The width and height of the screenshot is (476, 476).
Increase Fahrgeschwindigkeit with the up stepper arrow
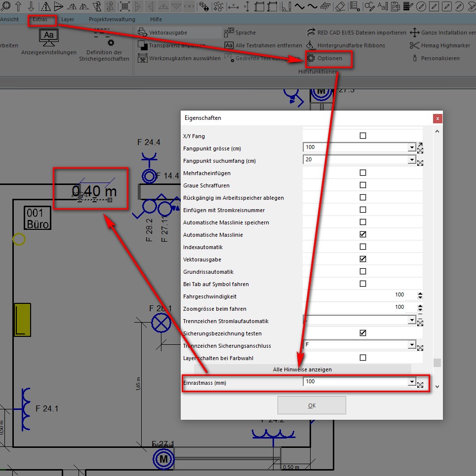[x=420, y=293]
